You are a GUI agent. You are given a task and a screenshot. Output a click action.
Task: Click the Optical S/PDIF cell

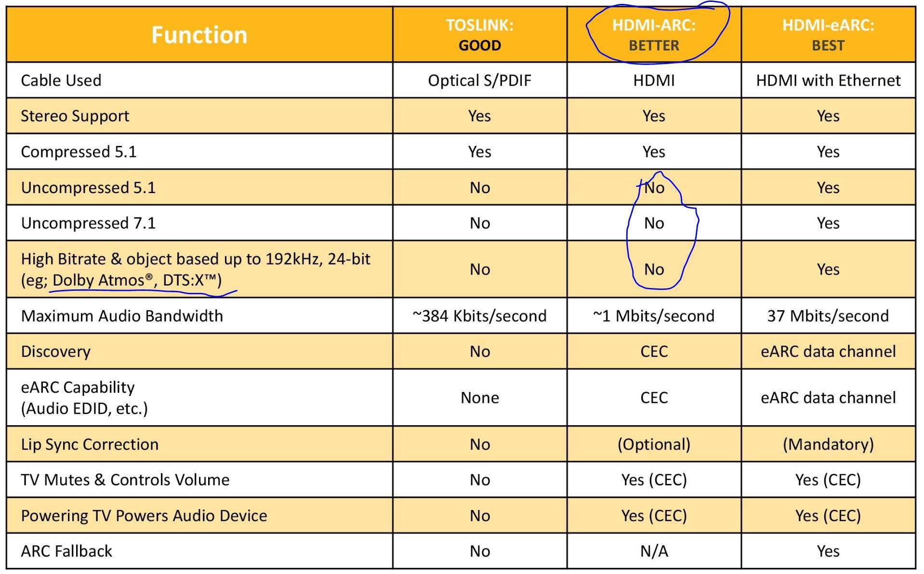click(x=480, y=80)
